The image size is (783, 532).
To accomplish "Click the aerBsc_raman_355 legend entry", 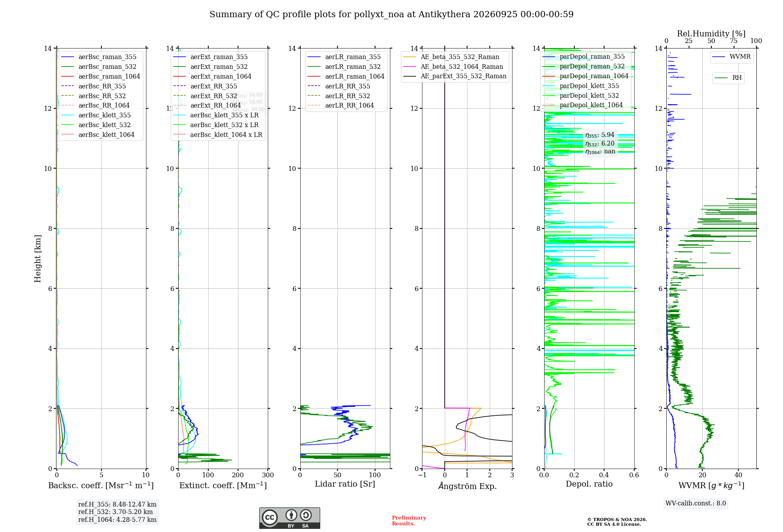I will click(x=99, y=57).
